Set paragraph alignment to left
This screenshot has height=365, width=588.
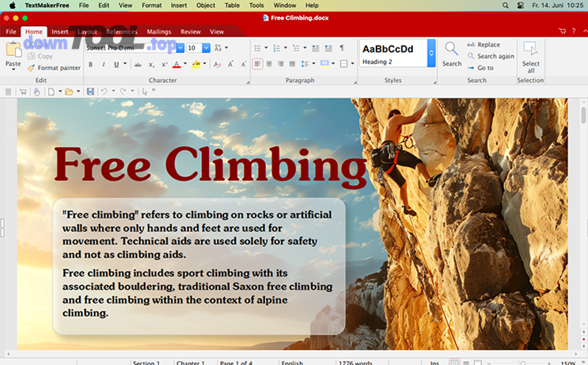[x=257, y=64]
